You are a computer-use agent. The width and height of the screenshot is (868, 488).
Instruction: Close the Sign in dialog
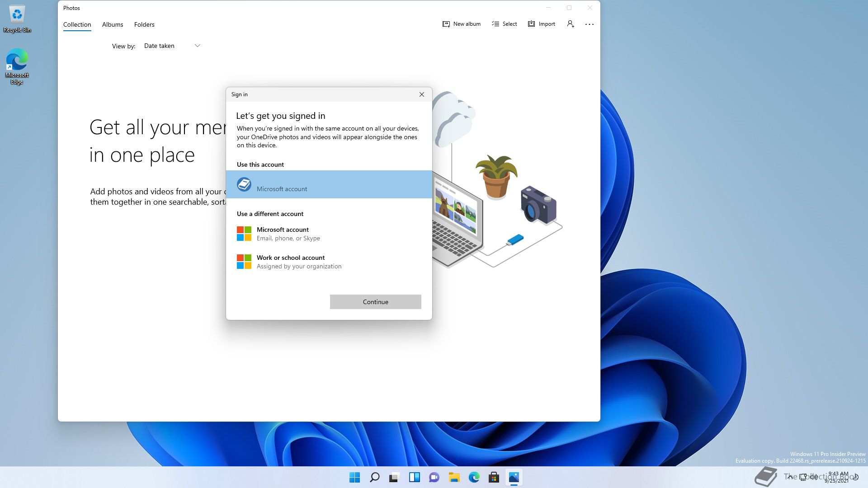[x=422, y=94]
